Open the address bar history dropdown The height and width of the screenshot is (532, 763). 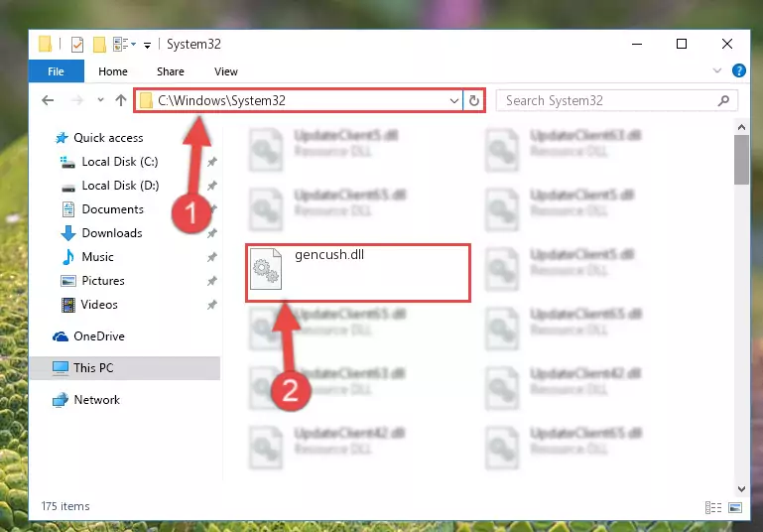(x=454, y=101)
